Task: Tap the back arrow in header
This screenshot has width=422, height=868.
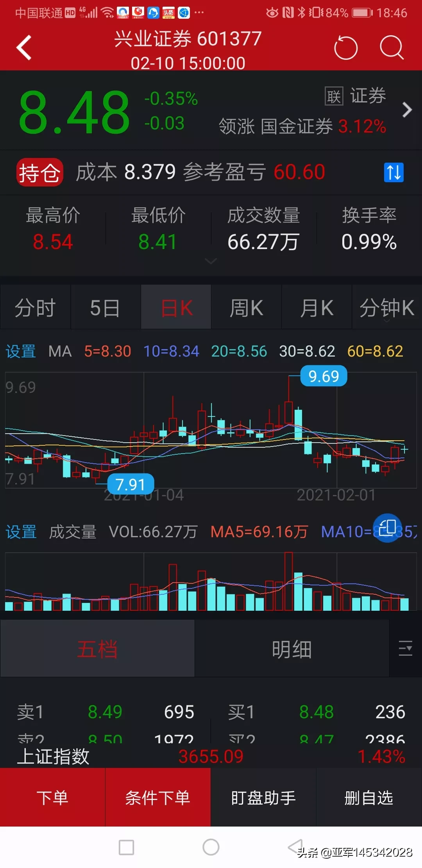Action: (x=24, y=48)
